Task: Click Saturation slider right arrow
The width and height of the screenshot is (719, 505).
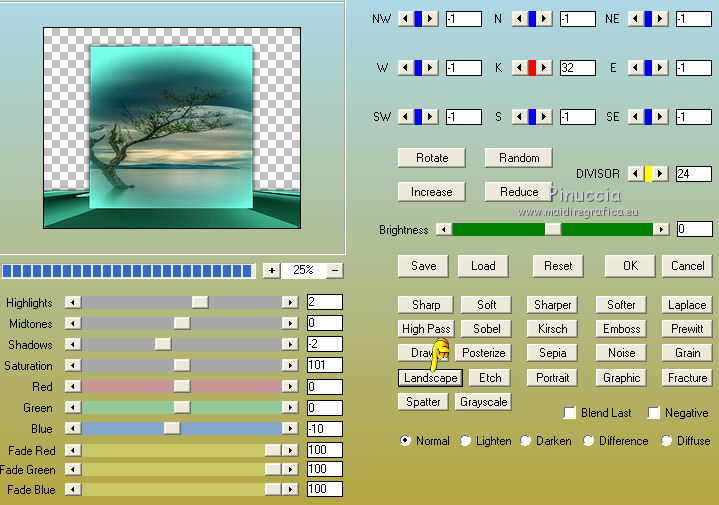Action: (x=290, y=365)
